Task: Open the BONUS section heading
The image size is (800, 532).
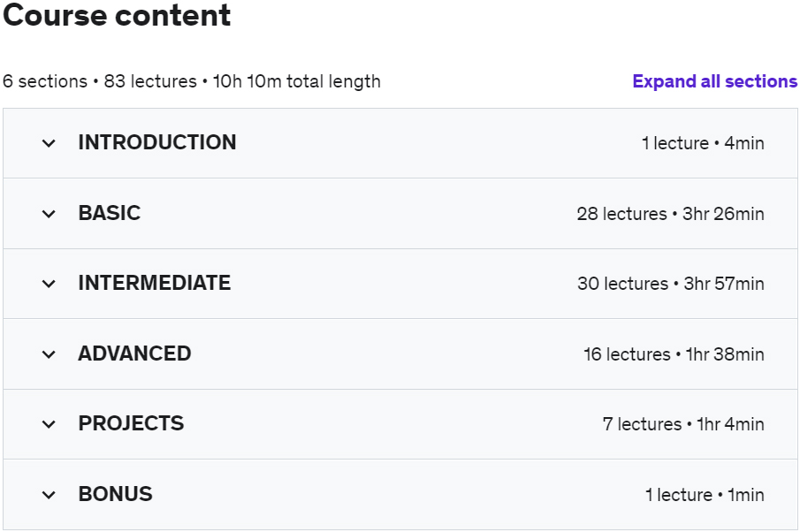Action: (x=115, y=494)
